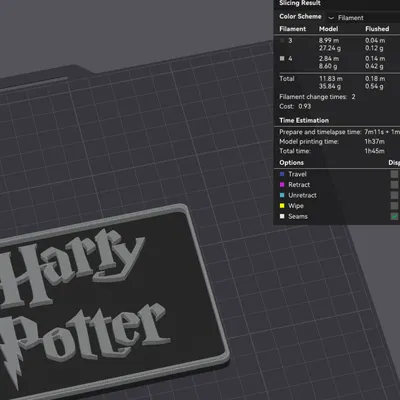The image size is (400, 400).
Task: Click the Flushed column header
Action: pos(377,29)
